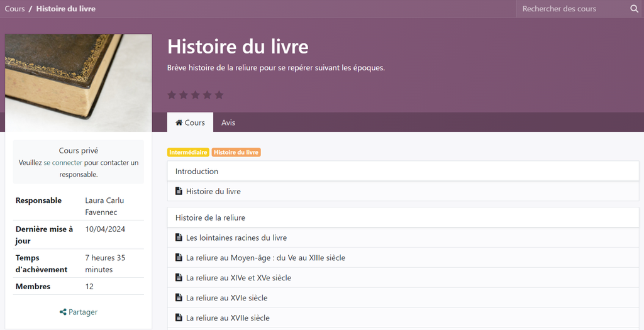
Task: Click Histoire du livre breadcrumb item
Action: pyautogui.click(x=65, y=9)
